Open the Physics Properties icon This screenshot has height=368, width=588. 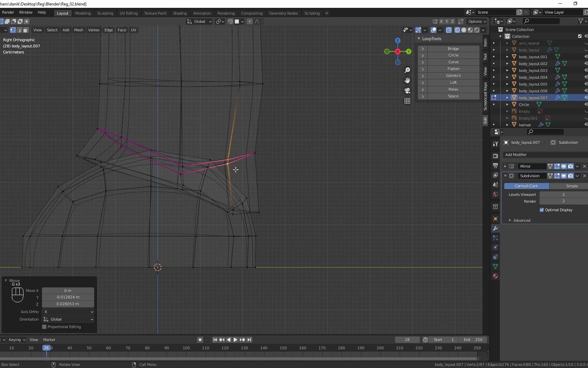point(495,248)
